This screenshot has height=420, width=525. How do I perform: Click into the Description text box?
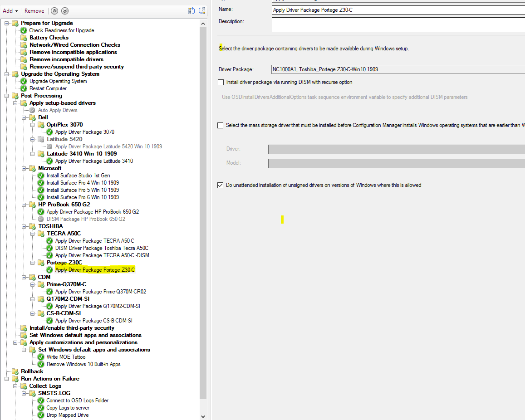click(x=398, y=25)
